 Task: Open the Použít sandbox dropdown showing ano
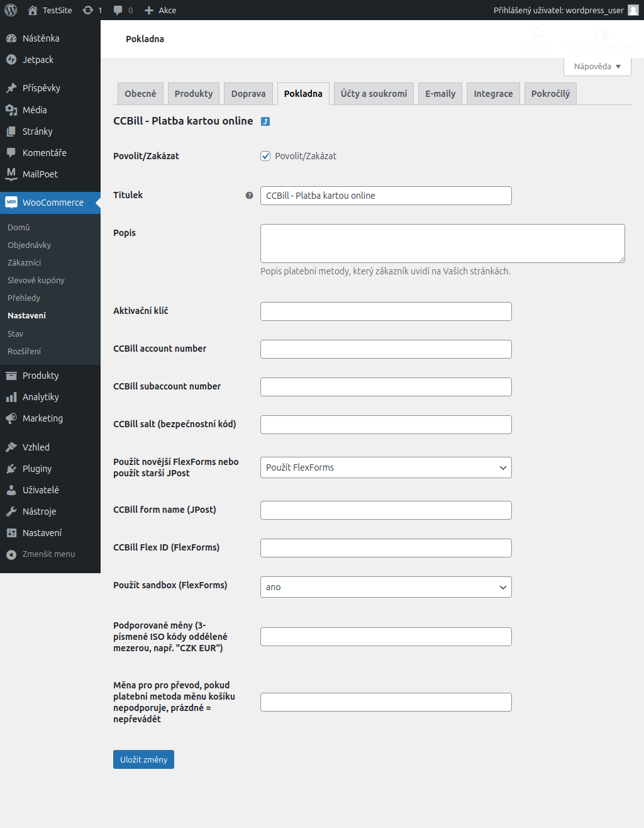(386, 587)
